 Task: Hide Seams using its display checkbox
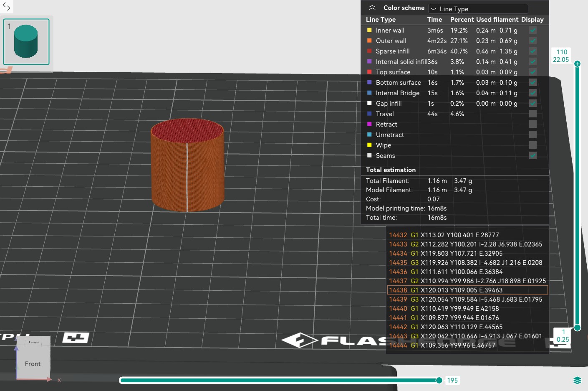click(533, 155)
